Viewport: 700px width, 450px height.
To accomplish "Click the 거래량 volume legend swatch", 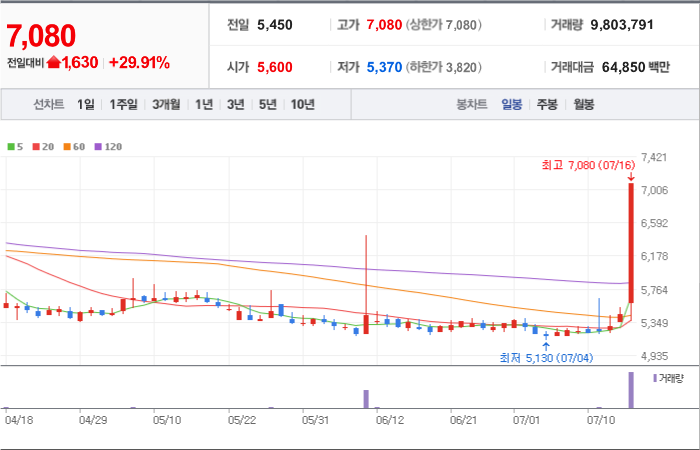I will [x=655, y=379].
